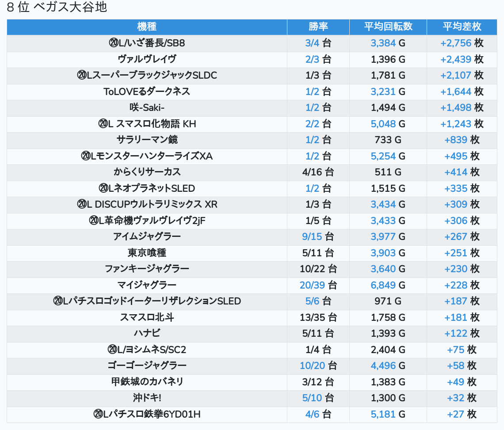Image resolution: width=504 pixels, height=430 pixels.
Task: Select the +1,498 枚 value for 咲-Saki-
Action: point(462,107)
